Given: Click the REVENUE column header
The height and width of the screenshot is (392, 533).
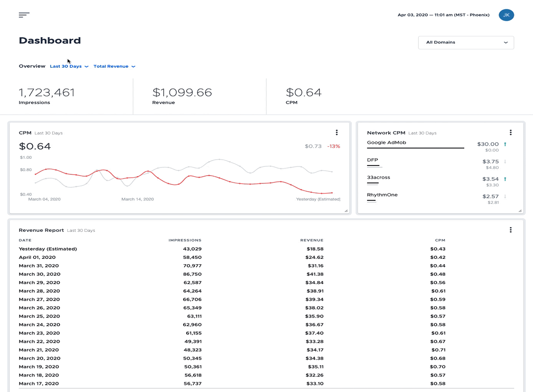Looking at the screenshot, I should point(312,241).
